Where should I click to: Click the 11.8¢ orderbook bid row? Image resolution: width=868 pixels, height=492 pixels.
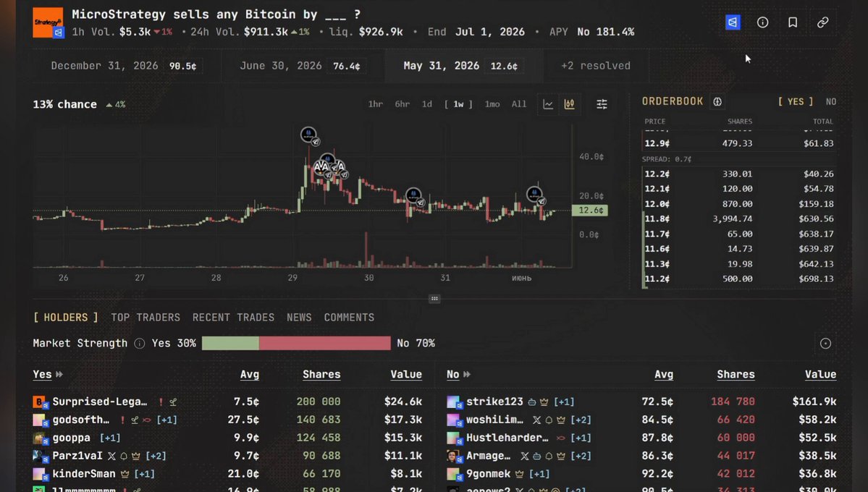click(x=740, y=219)
